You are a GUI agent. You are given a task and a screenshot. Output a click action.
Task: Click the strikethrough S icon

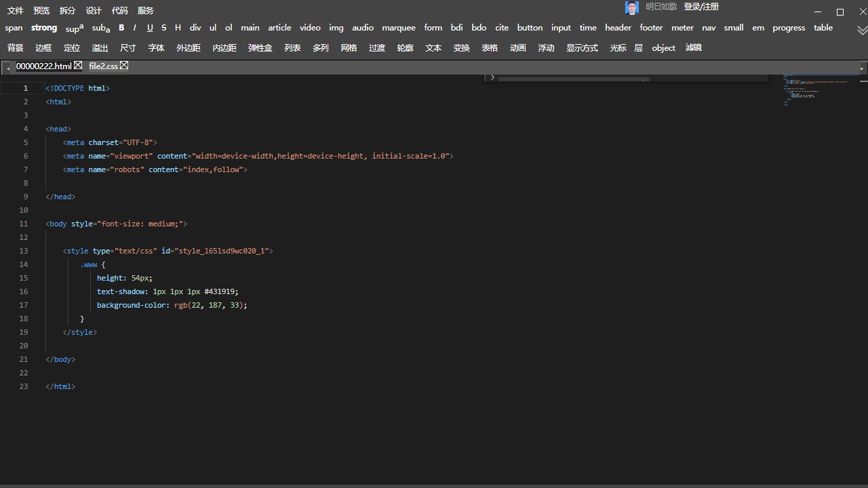(x=163, y=28)
